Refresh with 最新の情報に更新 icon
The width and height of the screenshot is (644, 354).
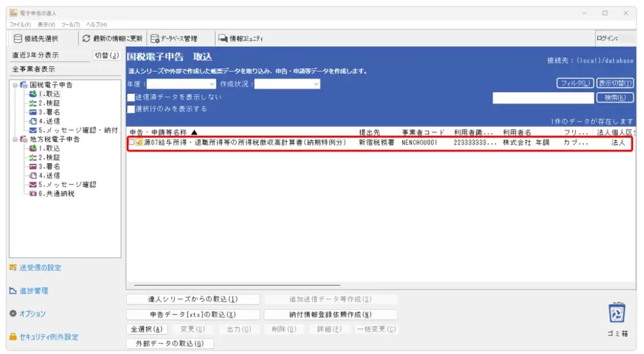click(x=86, y=38)
